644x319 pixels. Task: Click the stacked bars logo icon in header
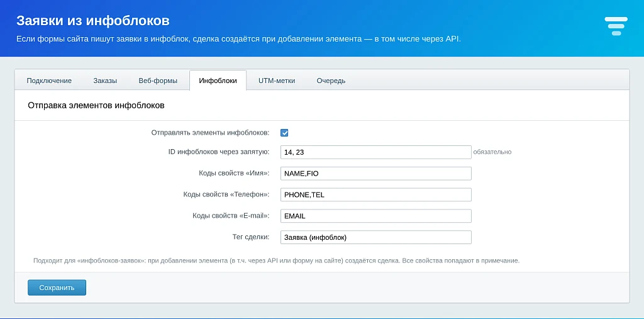[616, 26]
